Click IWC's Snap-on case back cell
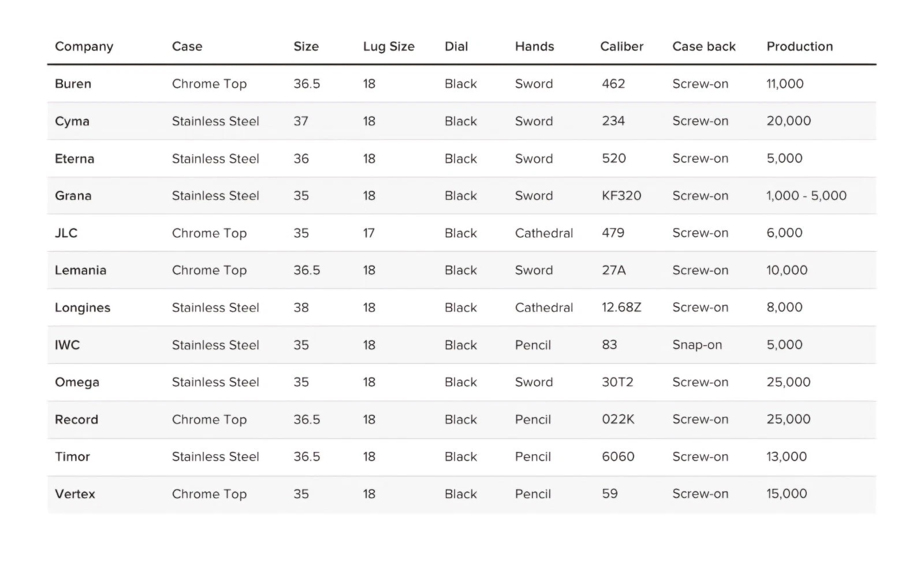Screen dimensions: 924x580 (x=697, y=345)
